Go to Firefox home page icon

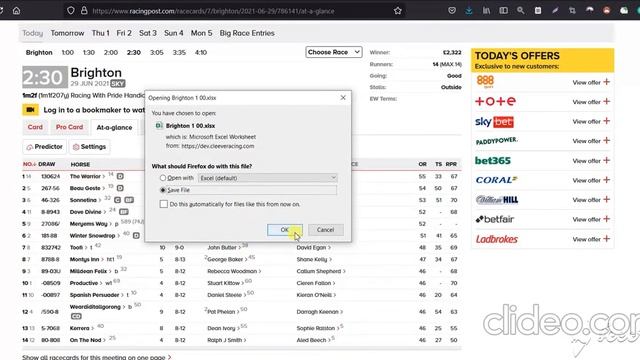point(16,11)
